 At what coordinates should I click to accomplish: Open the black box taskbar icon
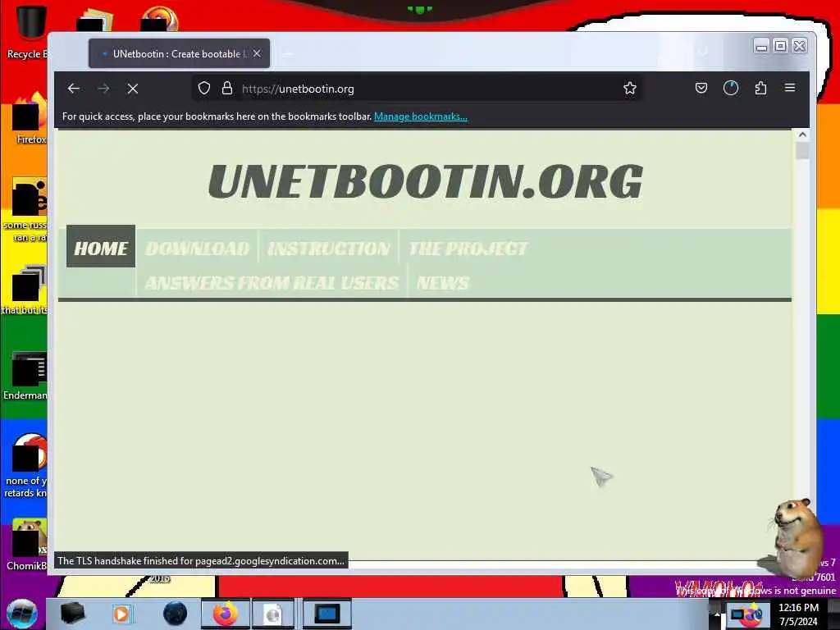pos(72,614)
